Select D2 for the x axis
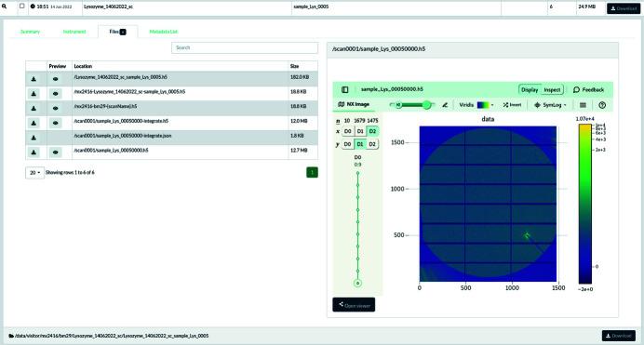The width and height of the screenshot is (644, 345). 372,131
